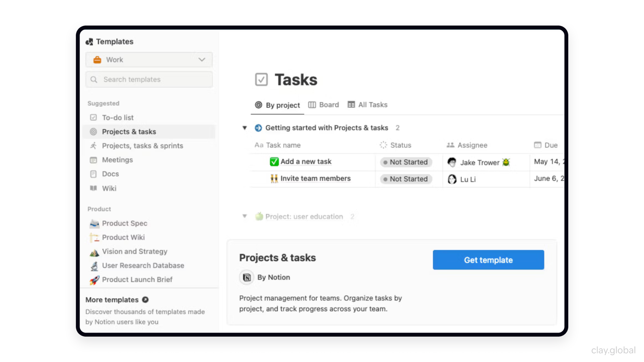Collapse Getting started with Projects & tasks group

pos(245,128)
